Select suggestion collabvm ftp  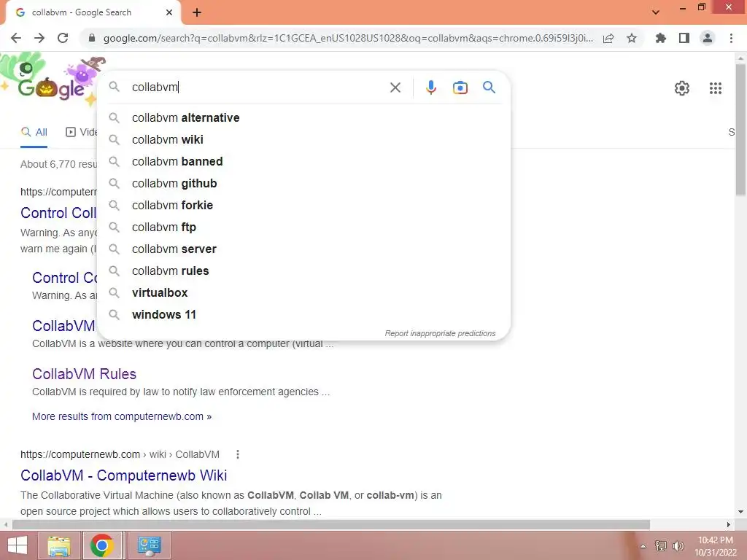304,227
